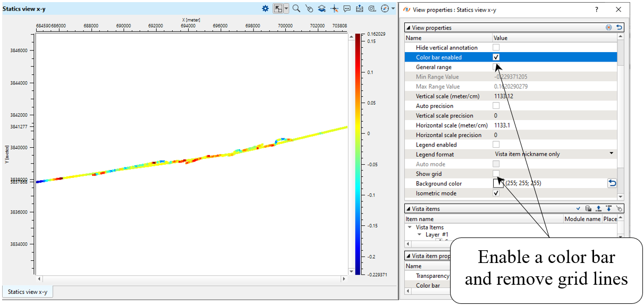
Task: Open the Legend format dropdown
Action: click(612, 154)
